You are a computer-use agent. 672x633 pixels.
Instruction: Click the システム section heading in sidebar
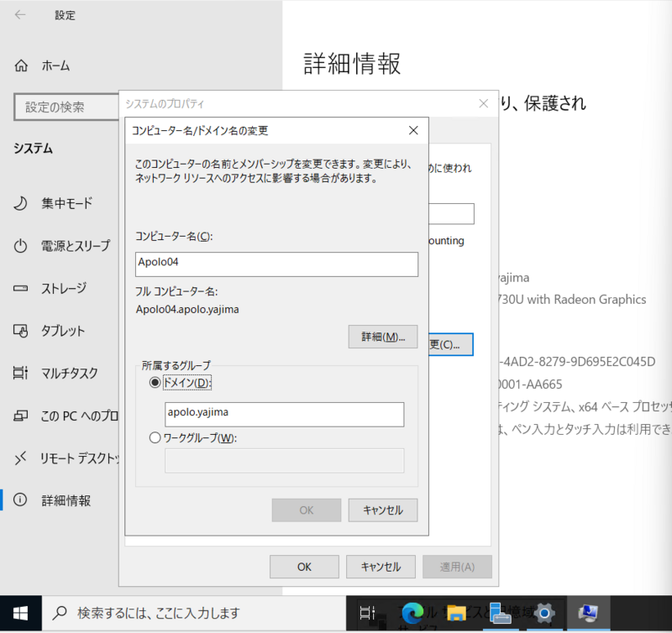[33, 149]
